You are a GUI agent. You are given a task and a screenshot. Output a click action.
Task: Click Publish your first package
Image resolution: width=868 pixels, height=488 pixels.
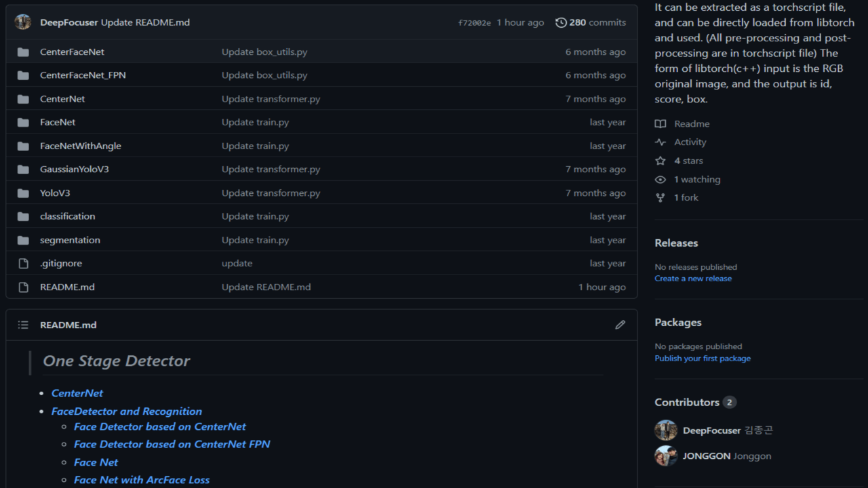[x=703, y=359]
